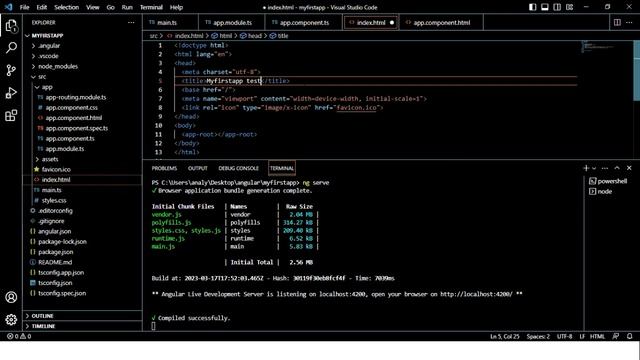Viewport: 640px width, 360px height.
Task: Open the Terminal menu
Action: coord(151,7)
